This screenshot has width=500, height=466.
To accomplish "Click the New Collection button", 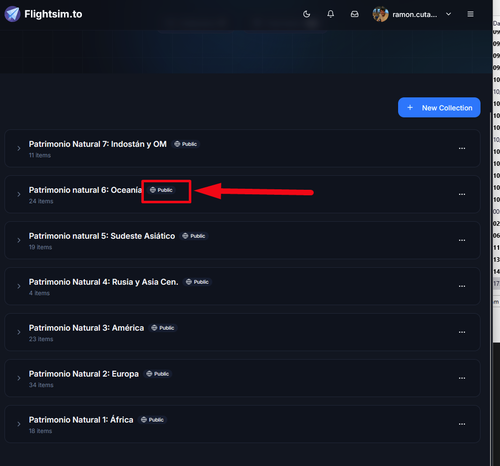I will 439,107.
